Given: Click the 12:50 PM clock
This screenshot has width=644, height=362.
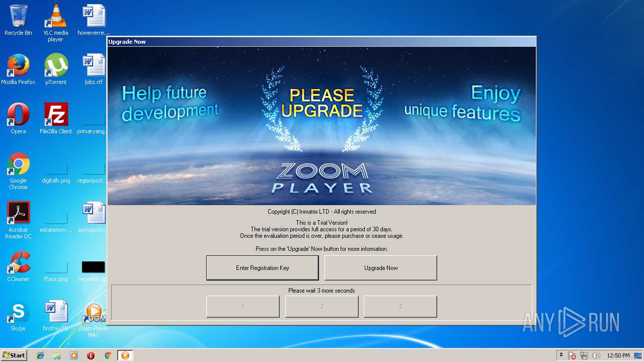Looking at the screenshot, I should coord(618,355).
